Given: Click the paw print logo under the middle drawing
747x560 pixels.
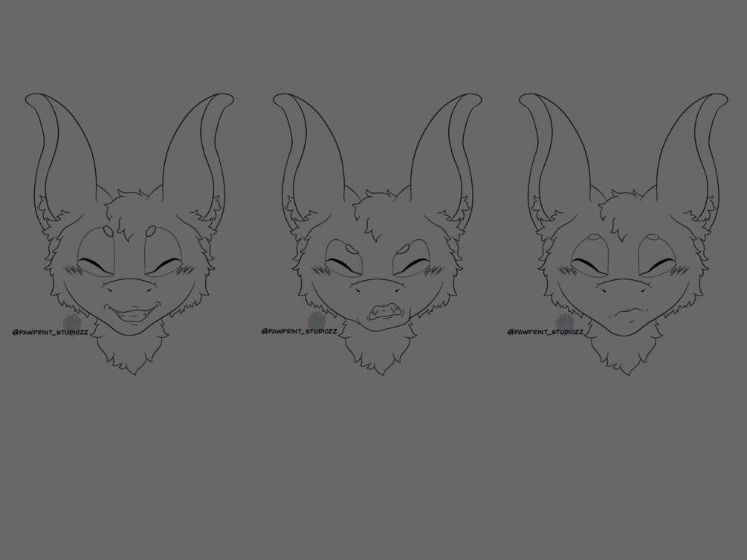Looking at the screenshot, I should coord(316,319).
